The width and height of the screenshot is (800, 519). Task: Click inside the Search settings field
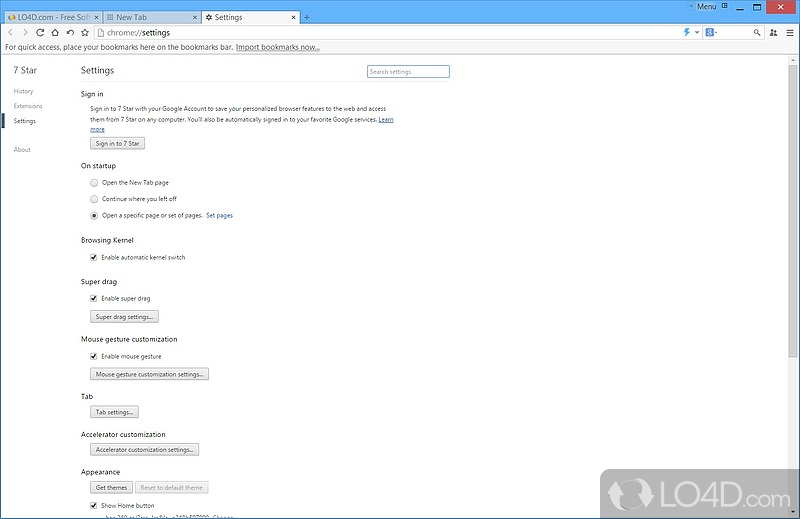tap(408, 71)
